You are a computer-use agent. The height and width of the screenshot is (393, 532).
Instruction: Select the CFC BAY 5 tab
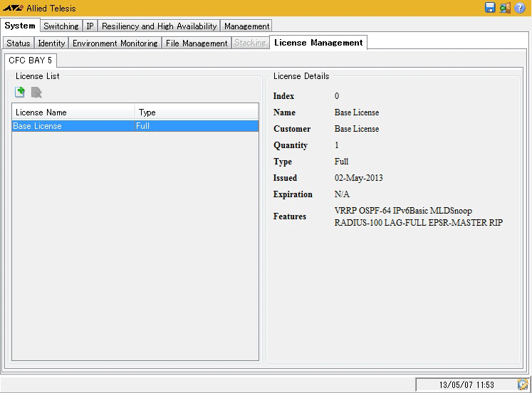click(30, 61)
